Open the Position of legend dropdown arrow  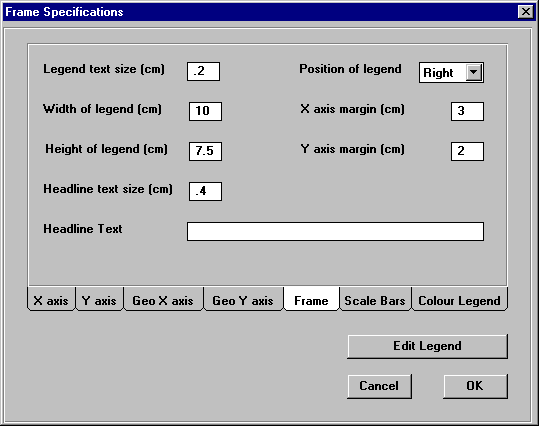[474, 72]
